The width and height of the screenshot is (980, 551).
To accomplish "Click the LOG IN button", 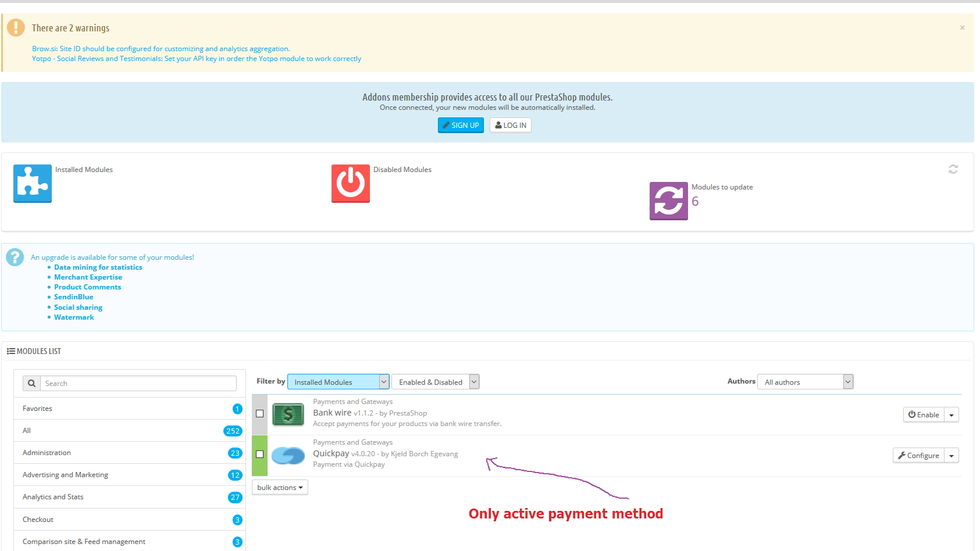I will pos(511,125).
